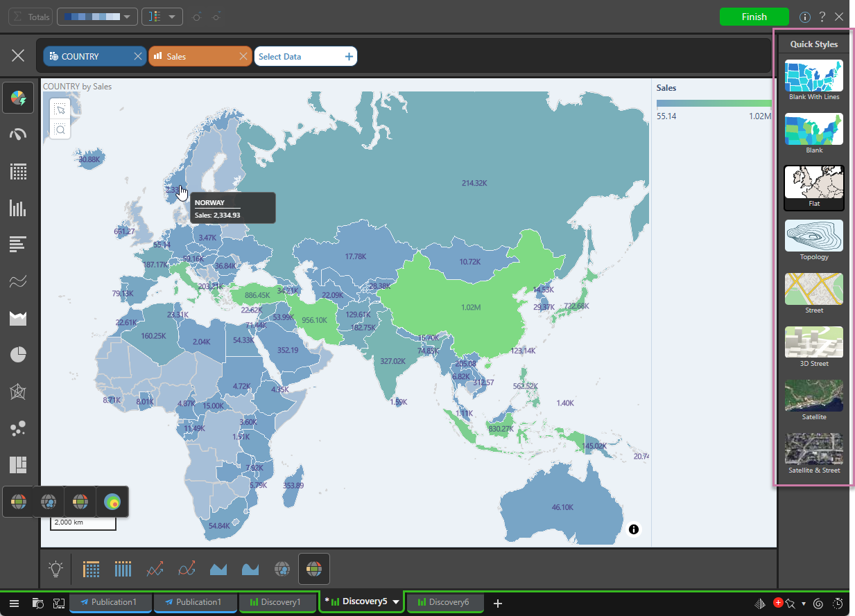Open the Discovery5 tab dropdown arrow
This screenshot has height=616, width=855.
(x=396, y=602)
